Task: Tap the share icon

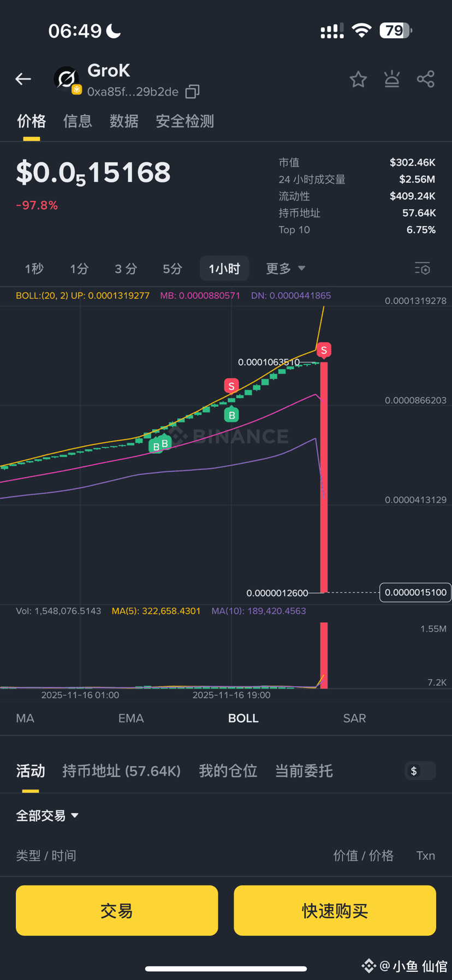Action: (x=426, y=79)
